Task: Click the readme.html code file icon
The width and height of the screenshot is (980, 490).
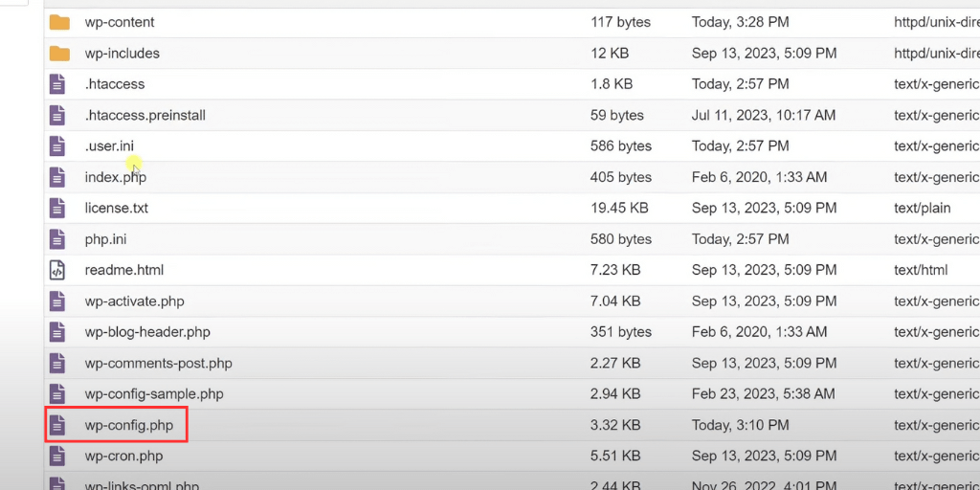Action: click(x=57, y=270)
